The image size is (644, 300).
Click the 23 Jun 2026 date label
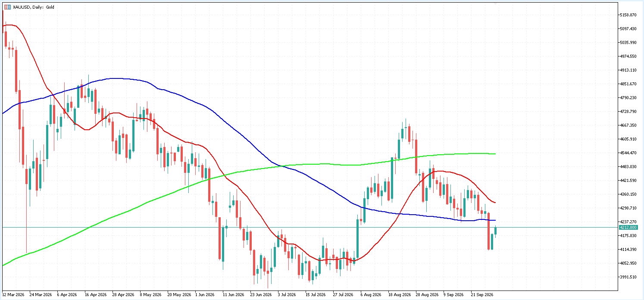pyautogui.click(x=261, y=295)
